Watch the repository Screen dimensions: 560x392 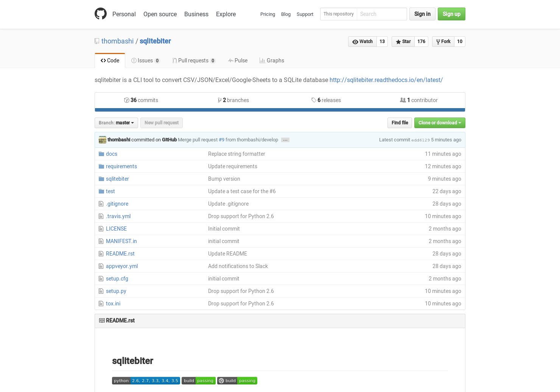tap(362, 42)
